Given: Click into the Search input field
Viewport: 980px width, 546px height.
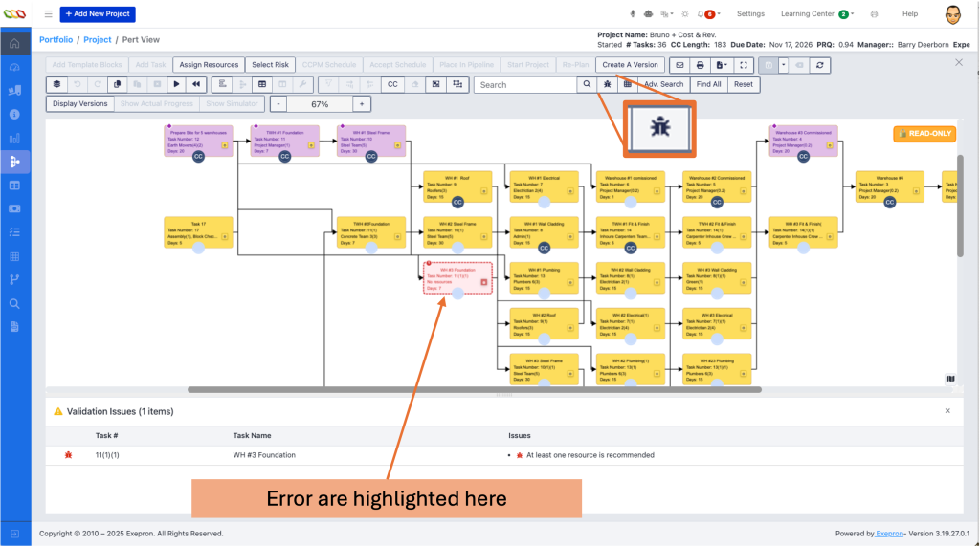Looking at the screenshot, I should click(x=526, y=84).
